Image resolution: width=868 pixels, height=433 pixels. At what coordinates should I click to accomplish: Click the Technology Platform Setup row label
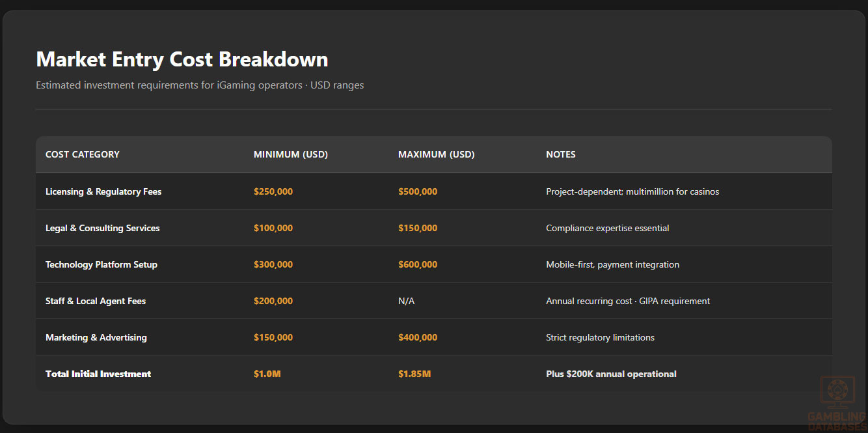point(101,264)
